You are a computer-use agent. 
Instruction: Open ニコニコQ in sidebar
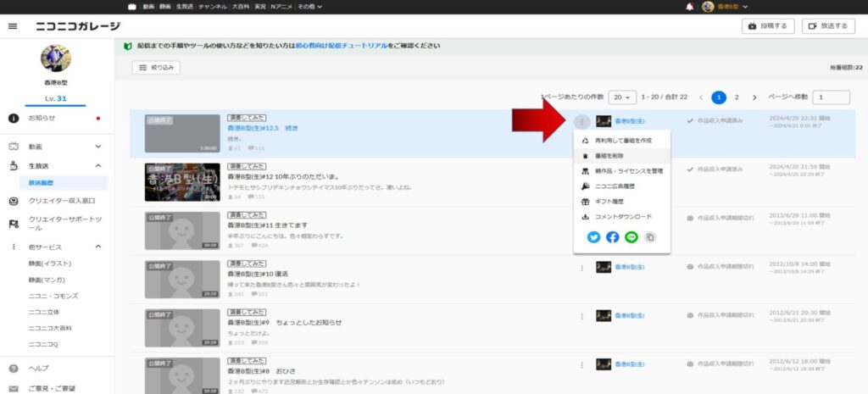point(42,344)
